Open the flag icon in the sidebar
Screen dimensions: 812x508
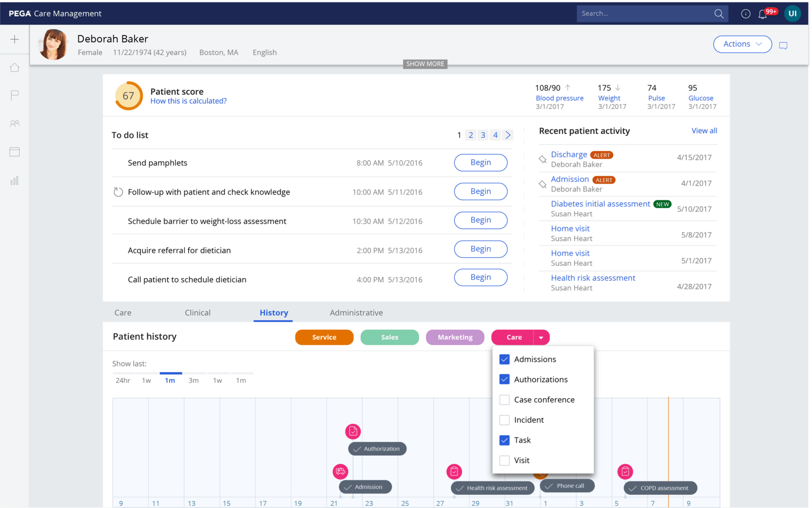click(14, 95)
